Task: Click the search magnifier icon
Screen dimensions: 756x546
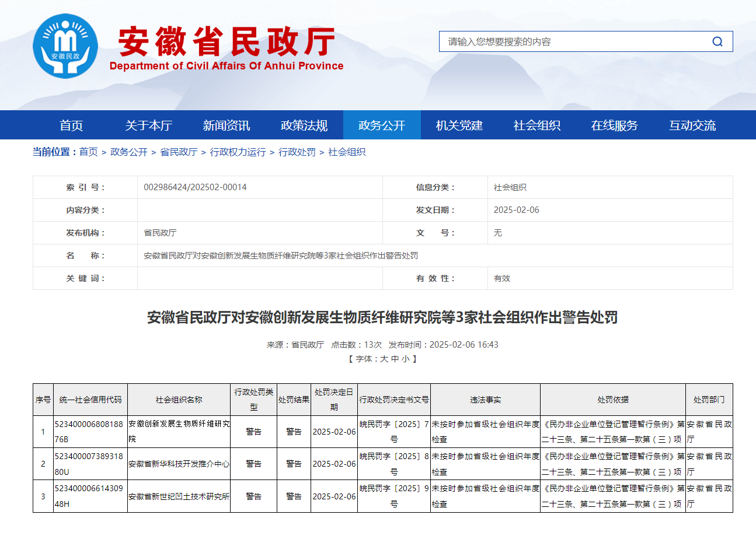Action: [717, 41]
